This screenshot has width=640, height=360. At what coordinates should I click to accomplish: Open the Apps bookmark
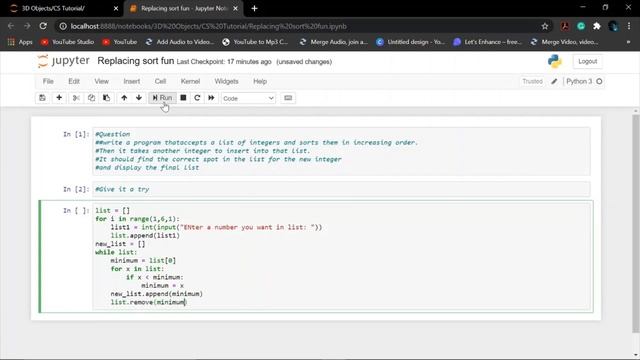pos(20,42)
